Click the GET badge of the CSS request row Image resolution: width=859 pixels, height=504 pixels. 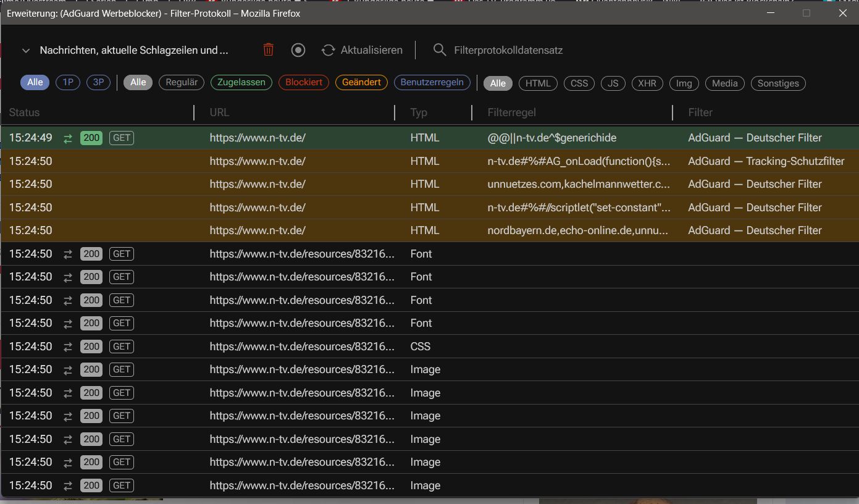[x=122, y=346]
